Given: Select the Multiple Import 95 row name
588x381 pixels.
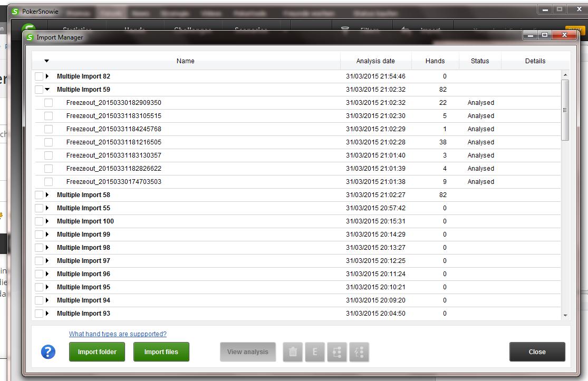Looking at the screenshot, I should [84, 287].
